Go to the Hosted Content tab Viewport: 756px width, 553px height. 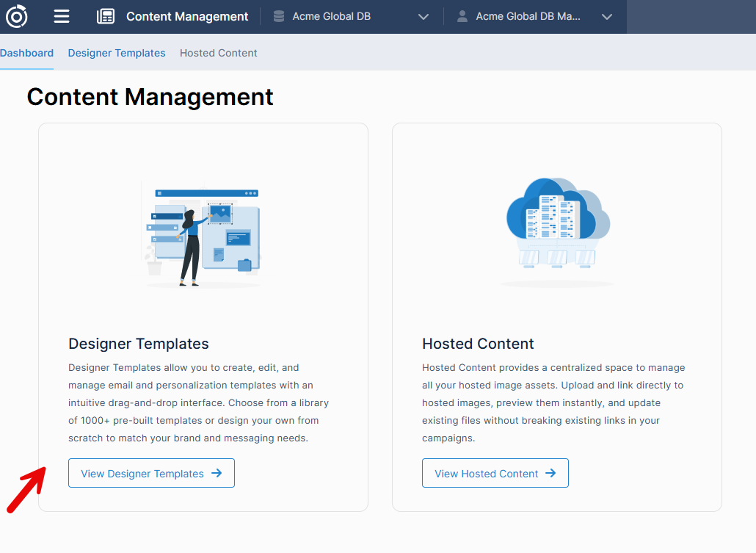click(219, 53)
